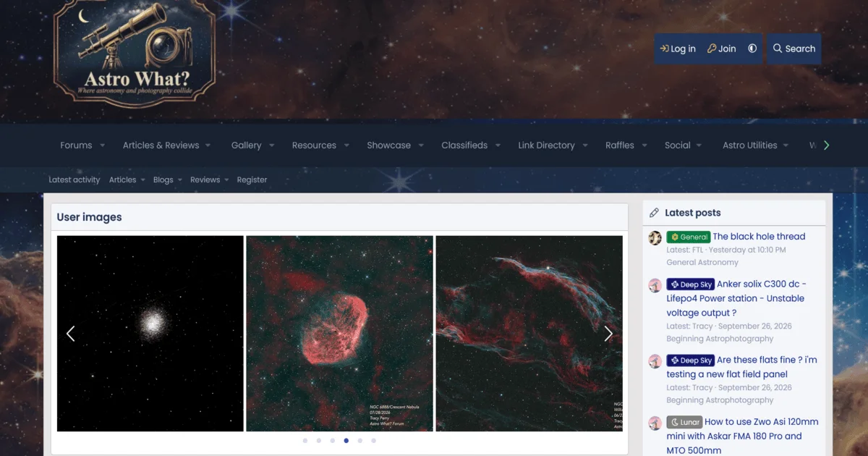Screen dimensions: 868x456
Task: Open avatar beside How to use Zwo Asi post
Action: [x=655, y=423]
